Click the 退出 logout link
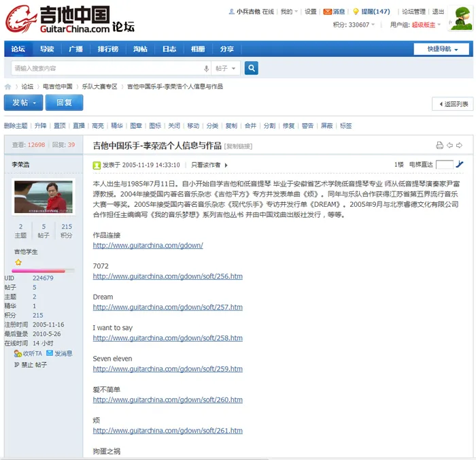 point(438,12)
